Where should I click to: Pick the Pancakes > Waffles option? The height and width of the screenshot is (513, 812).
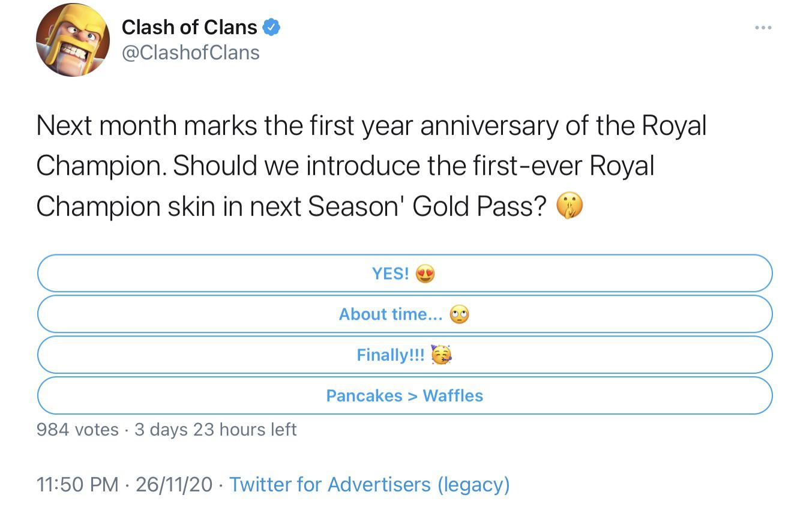404,396
